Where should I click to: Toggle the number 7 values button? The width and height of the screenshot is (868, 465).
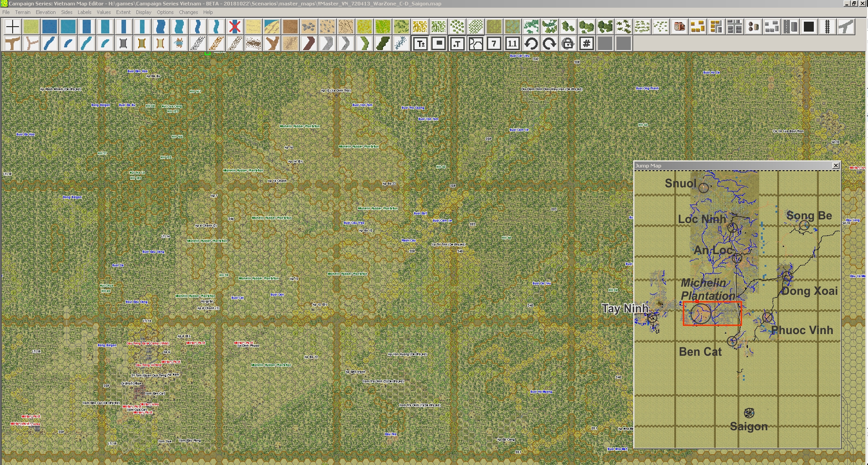(x=494, y=44)
